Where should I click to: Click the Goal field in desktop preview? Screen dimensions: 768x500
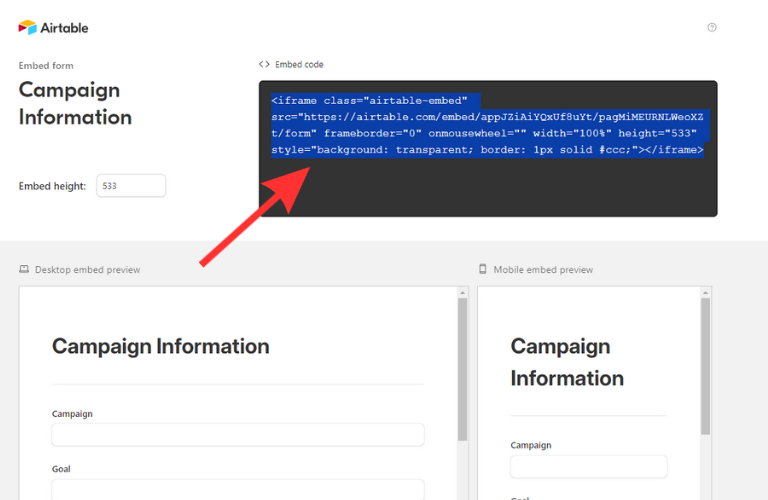[x=238, y=489]
